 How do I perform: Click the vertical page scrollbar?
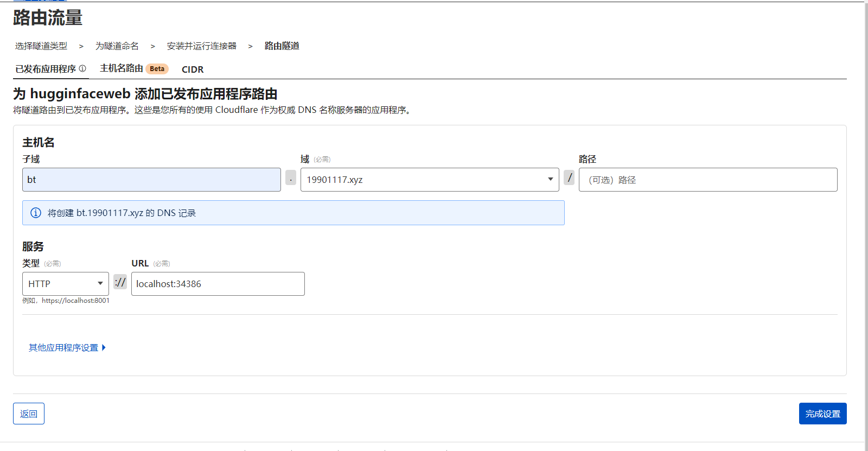click(866, 217)
